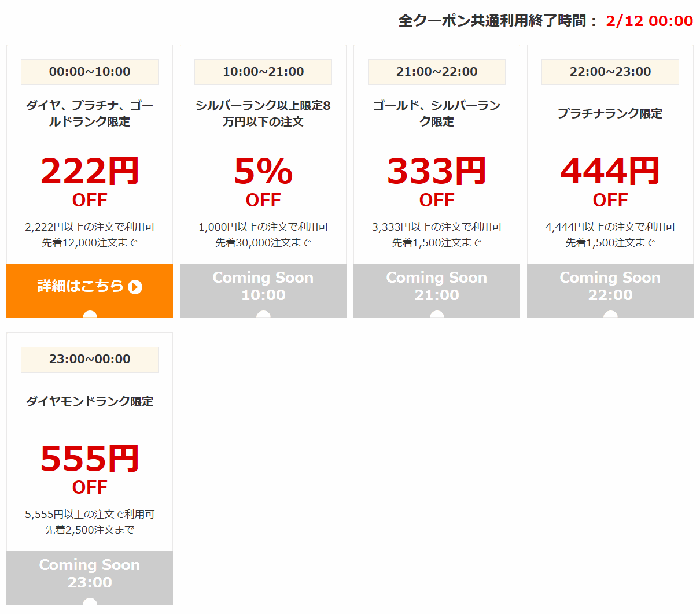Click the Coming Soon 22:00 button

click(x=610, y=287)
